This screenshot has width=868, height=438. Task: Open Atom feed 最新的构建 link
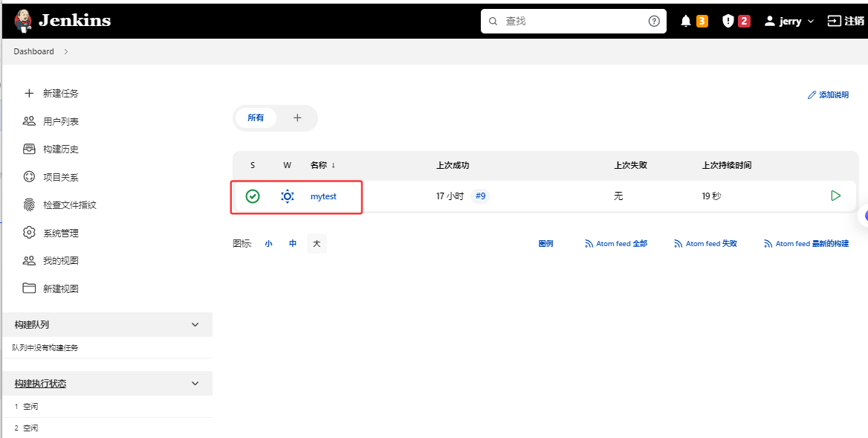pos(806,244)
